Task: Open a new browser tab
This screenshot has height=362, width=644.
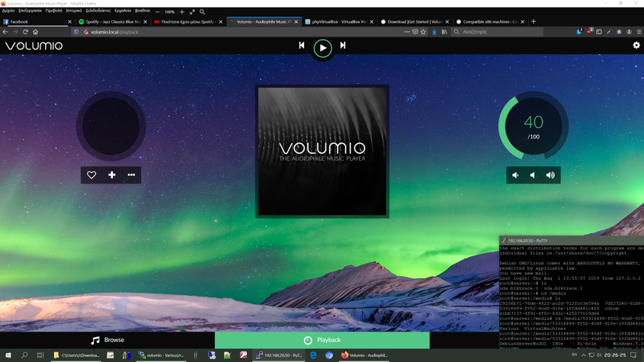Action: click(x=533, y=21)
